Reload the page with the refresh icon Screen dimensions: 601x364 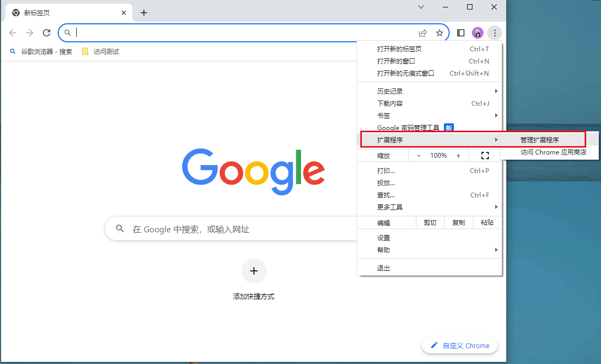(46, 32)
